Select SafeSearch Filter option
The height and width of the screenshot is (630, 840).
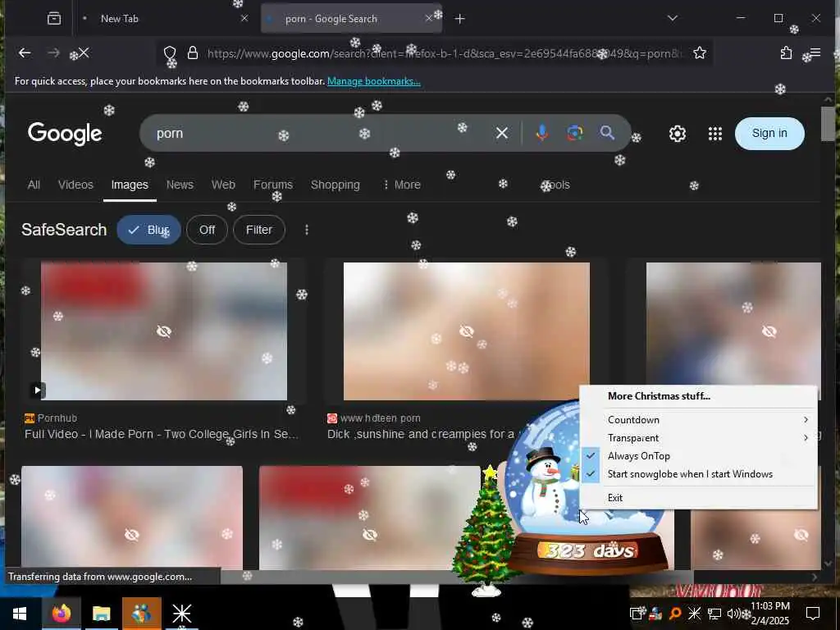pyautogui.click(x=258, y=230)
